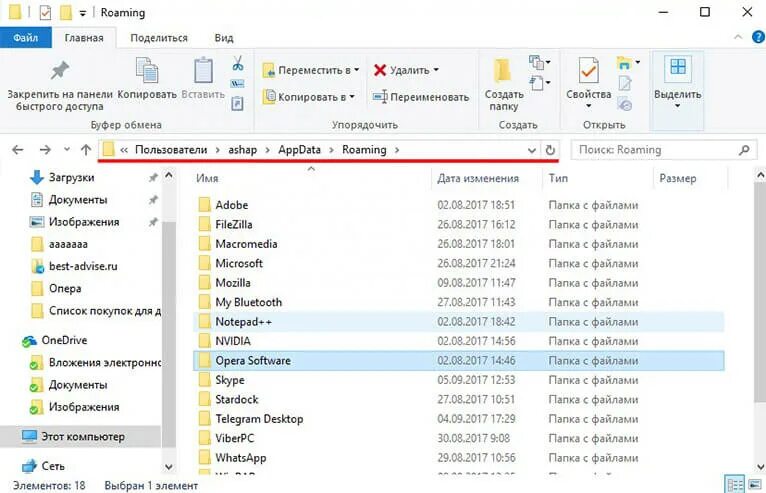
Task: Select the Skype folder
Action: (x=459, y=380)
